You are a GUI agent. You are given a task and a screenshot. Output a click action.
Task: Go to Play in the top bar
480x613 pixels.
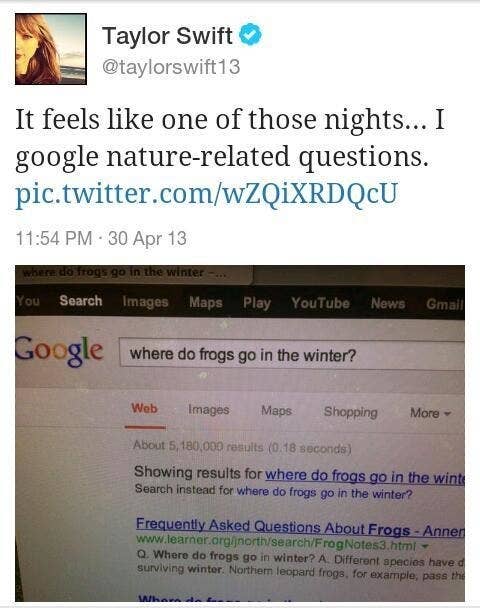pos(256,303)
